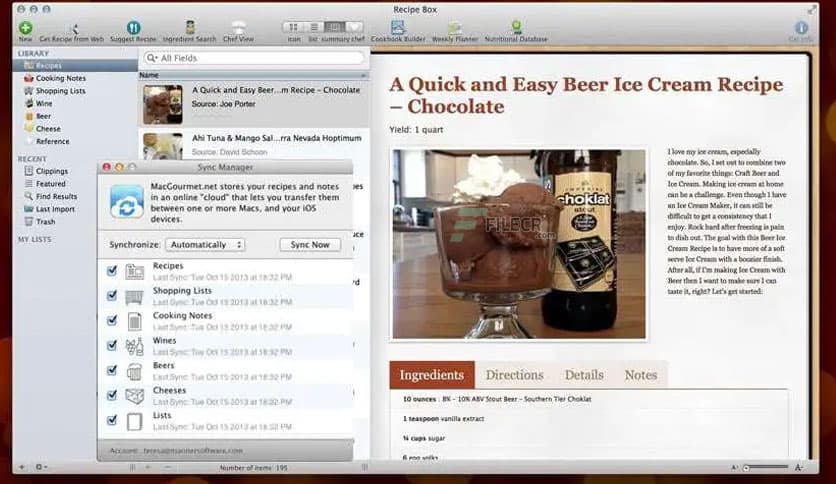Open the Nutritional Database tool
This screenshot has height=484, width=836.
pyautogui.click(x=516, y=27)
